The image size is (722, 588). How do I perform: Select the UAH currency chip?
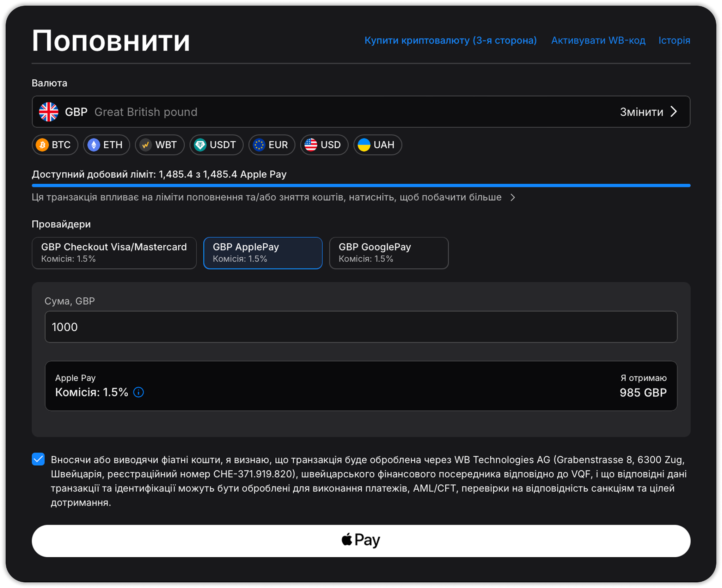pyautogui.click(x=378, y=145)
